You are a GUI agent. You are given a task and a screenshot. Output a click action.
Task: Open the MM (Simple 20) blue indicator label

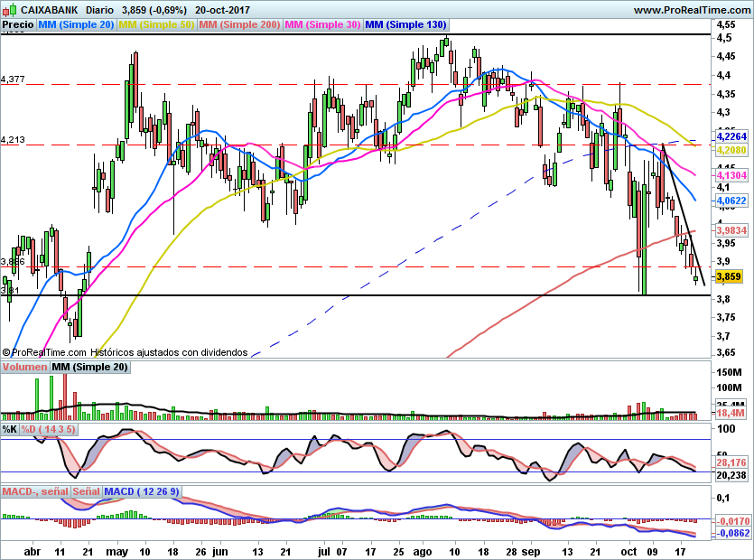pos(76,25)
